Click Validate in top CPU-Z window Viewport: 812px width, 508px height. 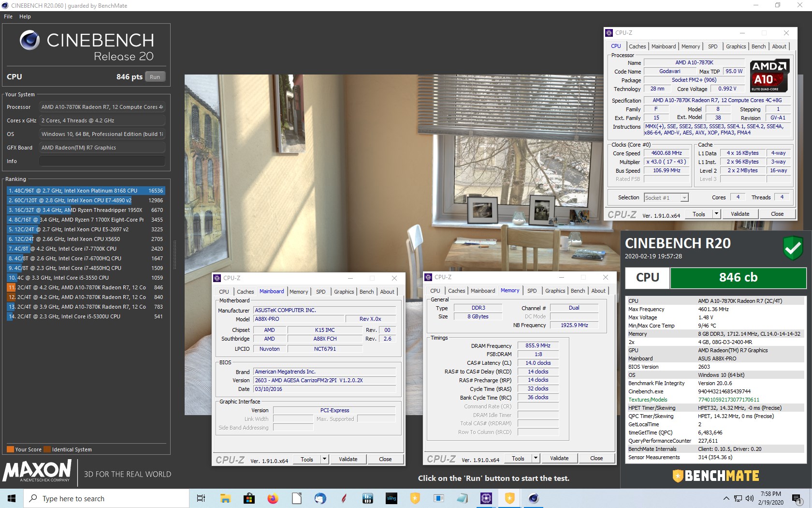740,214
